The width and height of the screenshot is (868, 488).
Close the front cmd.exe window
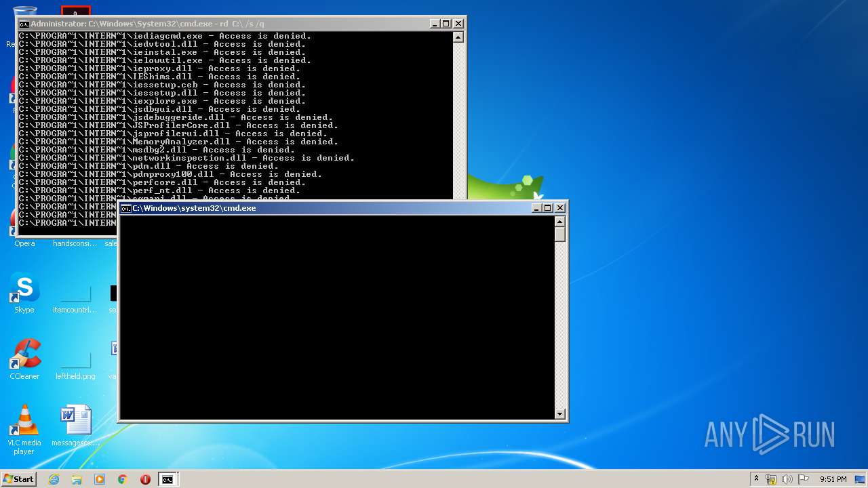click(x=559, y=208)
